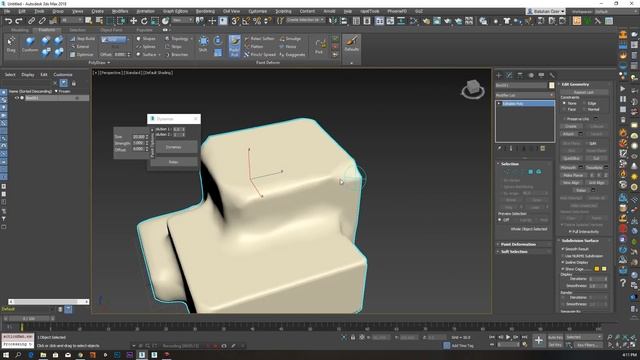This screenshot has width=640, height=360.
Task: Click the Redo arrow icon
Action: pos(19,21)
